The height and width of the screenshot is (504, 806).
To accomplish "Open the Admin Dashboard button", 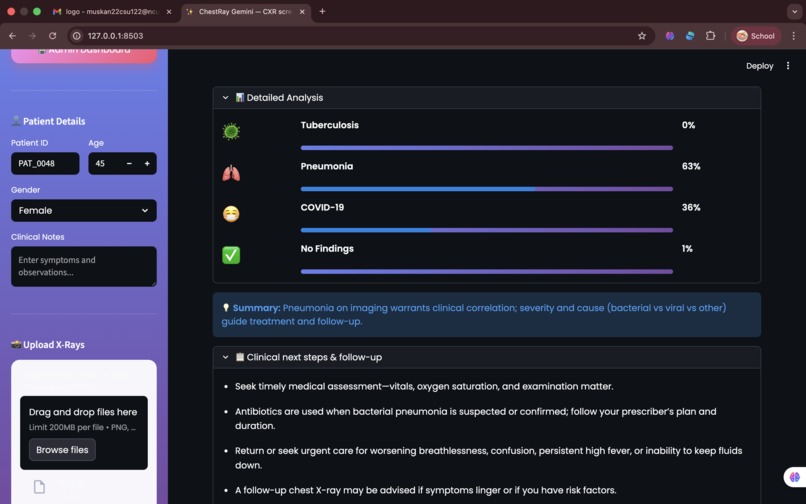I will [84, 55].
